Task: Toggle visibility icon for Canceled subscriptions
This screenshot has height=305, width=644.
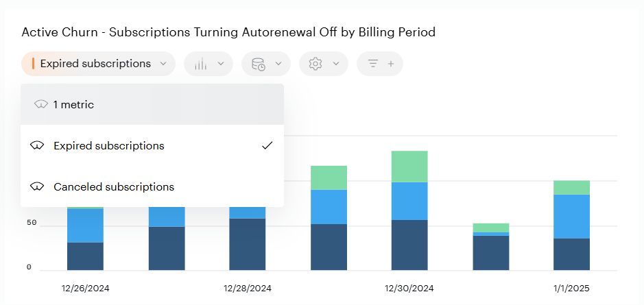Action: point(37,187)
